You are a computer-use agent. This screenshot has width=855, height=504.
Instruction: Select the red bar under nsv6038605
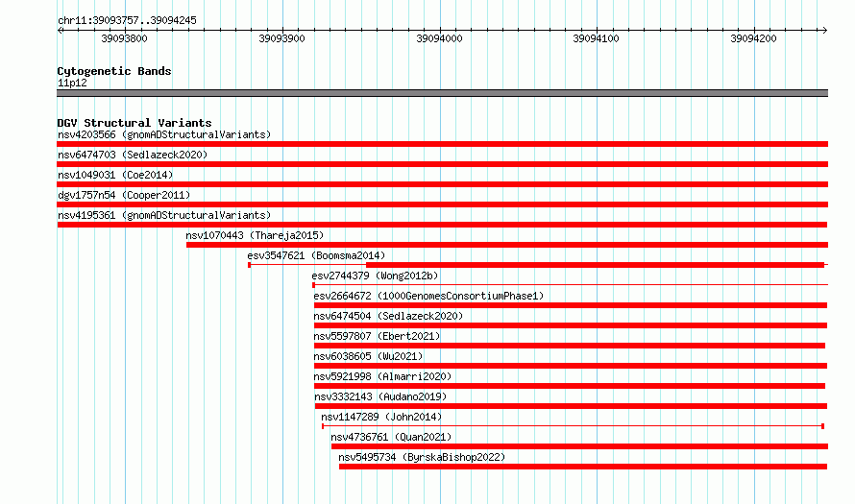571,366
